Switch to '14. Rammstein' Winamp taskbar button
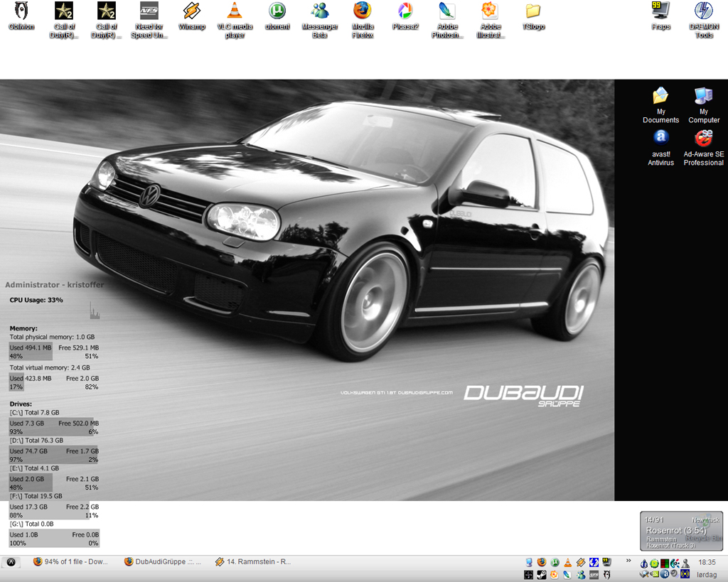The width and height of the screenshot is (728, 582). point(253,561)
